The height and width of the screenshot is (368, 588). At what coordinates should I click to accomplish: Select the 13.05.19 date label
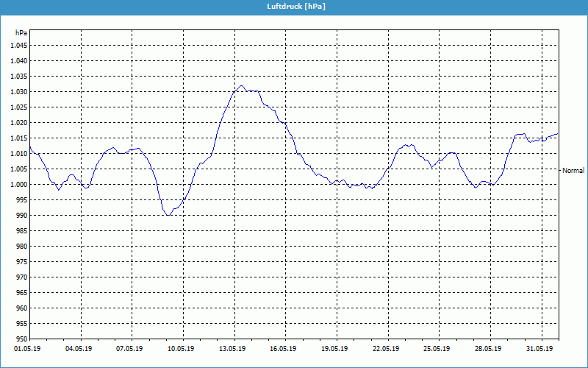[232, 349]
